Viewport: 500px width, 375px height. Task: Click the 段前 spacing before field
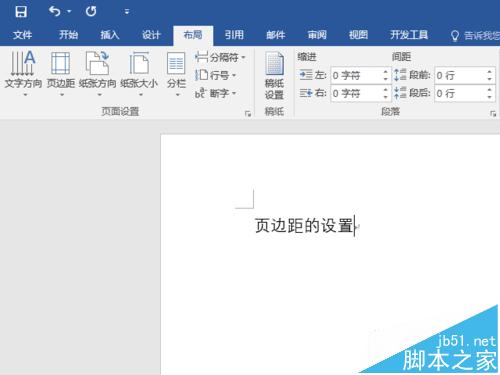[460, 75]
